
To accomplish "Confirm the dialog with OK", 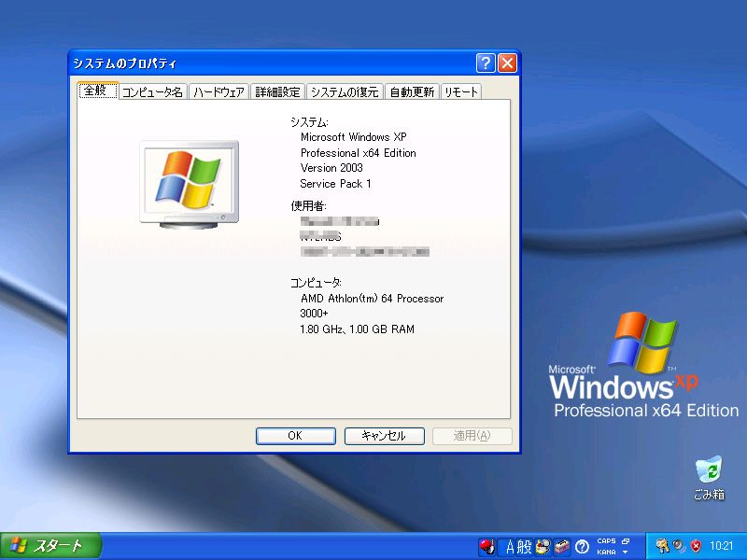I will coord(295,436).
